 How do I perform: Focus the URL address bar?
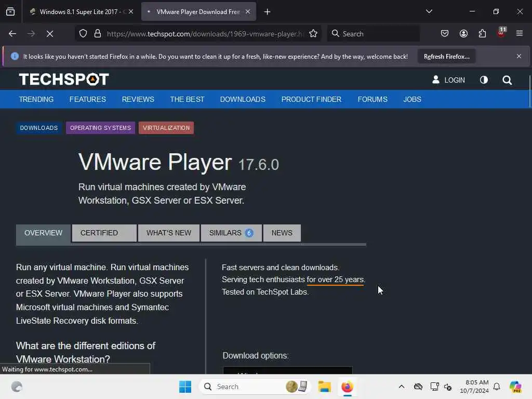point(204,34)
